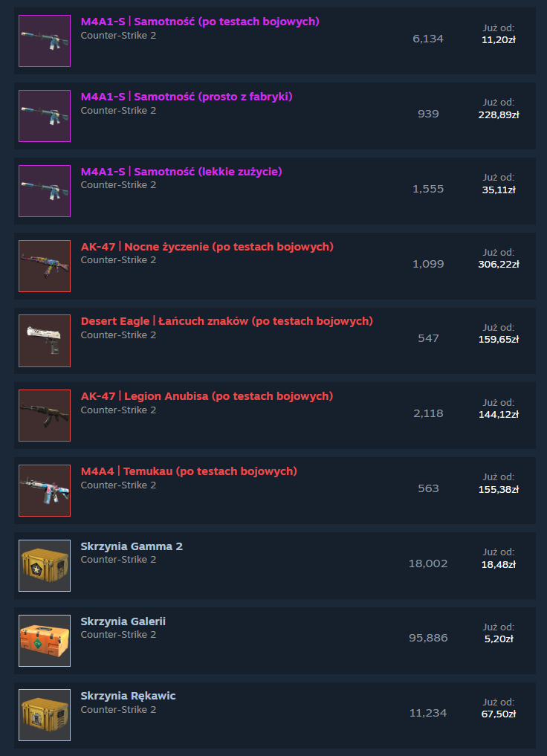Select the Skrzynia Rękawic case icon
547x756 pixels.
point(45,715)
